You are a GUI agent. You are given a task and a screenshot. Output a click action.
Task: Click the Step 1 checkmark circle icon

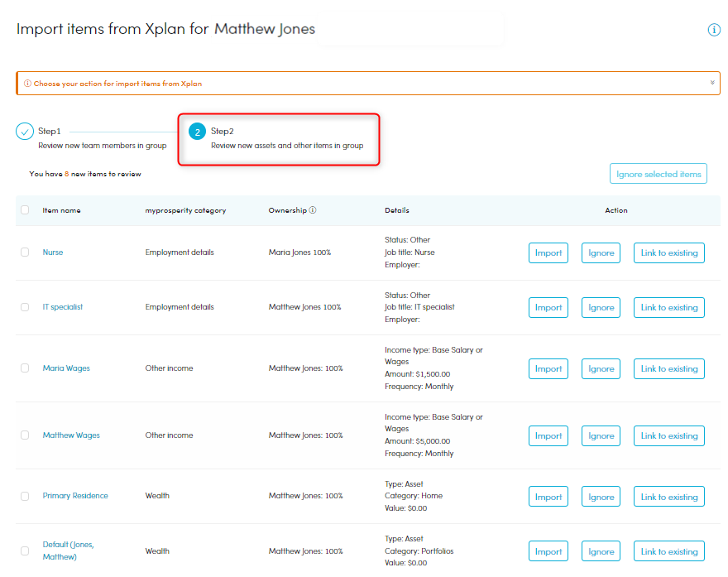(x=25, y=132)
